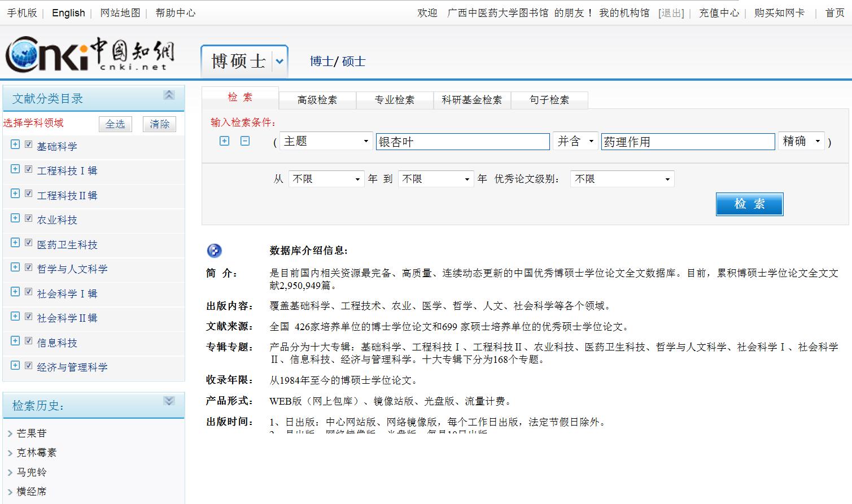
Task: Collapse the 检索历史 panel
Action: pos(169,401)
